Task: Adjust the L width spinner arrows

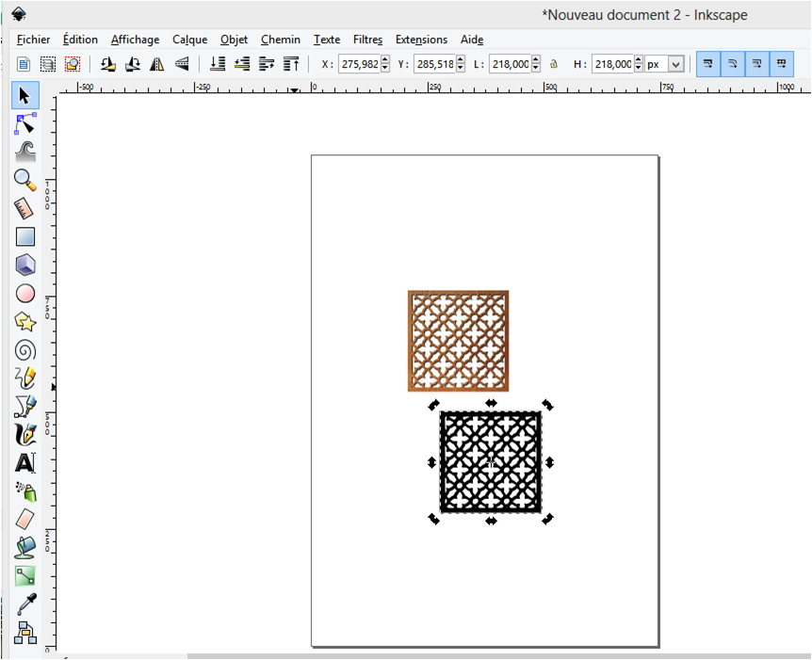Action: click(x=536, y=64)
